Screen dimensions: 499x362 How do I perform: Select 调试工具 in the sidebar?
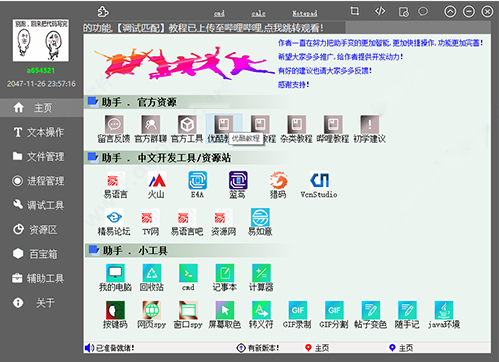point(41,205)
